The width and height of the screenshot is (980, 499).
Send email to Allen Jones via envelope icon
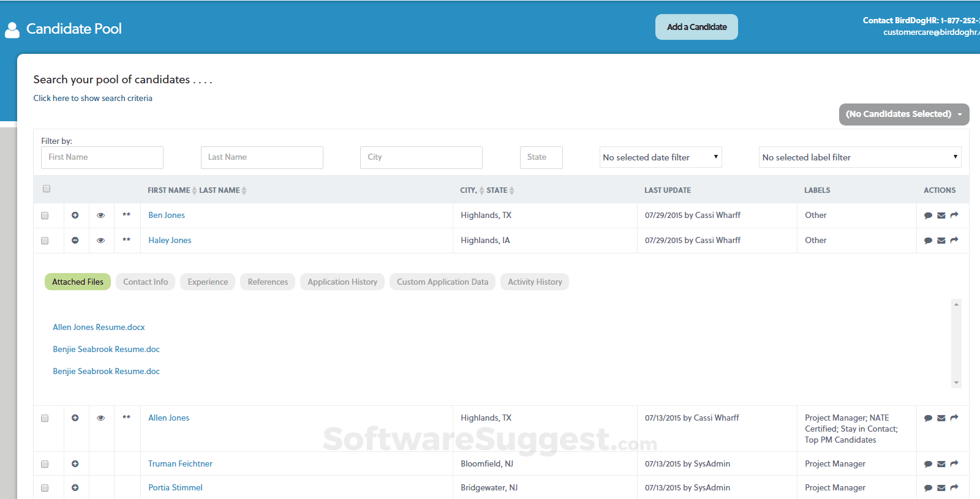click(941, 418)
